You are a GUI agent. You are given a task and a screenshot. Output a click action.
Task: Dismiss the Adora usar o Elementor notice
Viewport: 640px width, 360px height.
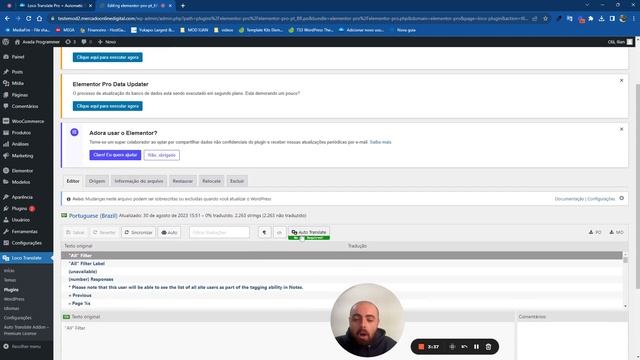click(x=621, y=129)
